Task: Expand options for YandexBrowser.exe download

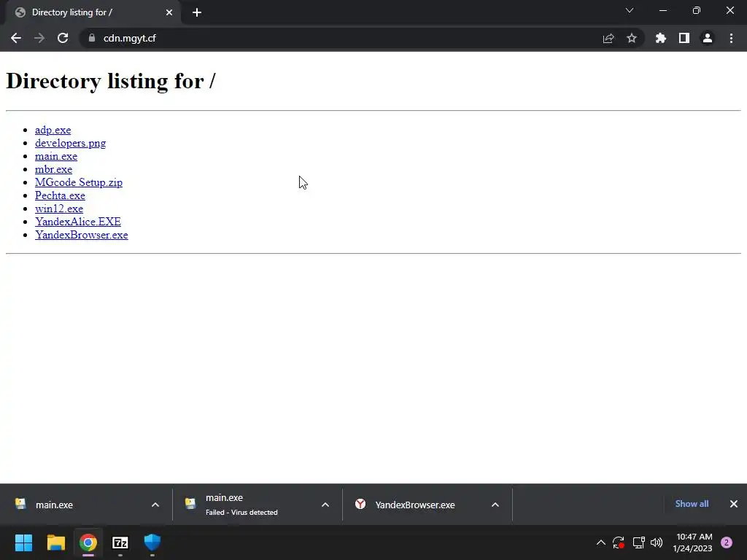Action: click(495, 505)
